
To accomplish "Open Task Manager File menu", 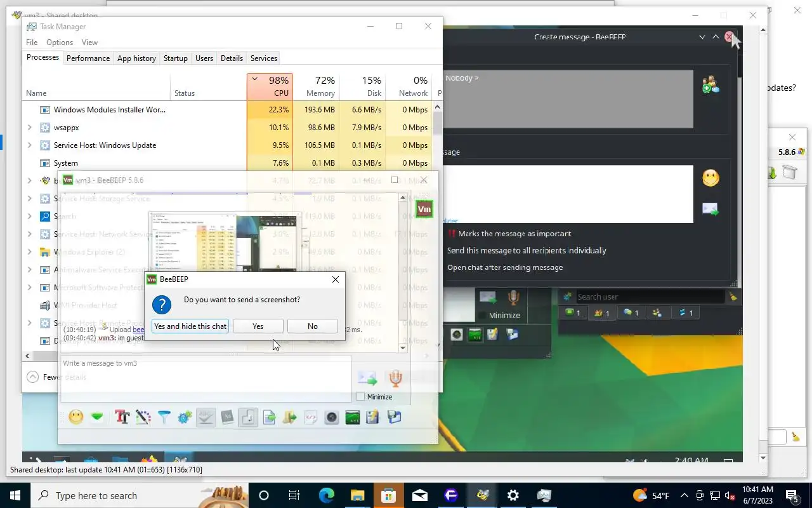I will (32, 43).
